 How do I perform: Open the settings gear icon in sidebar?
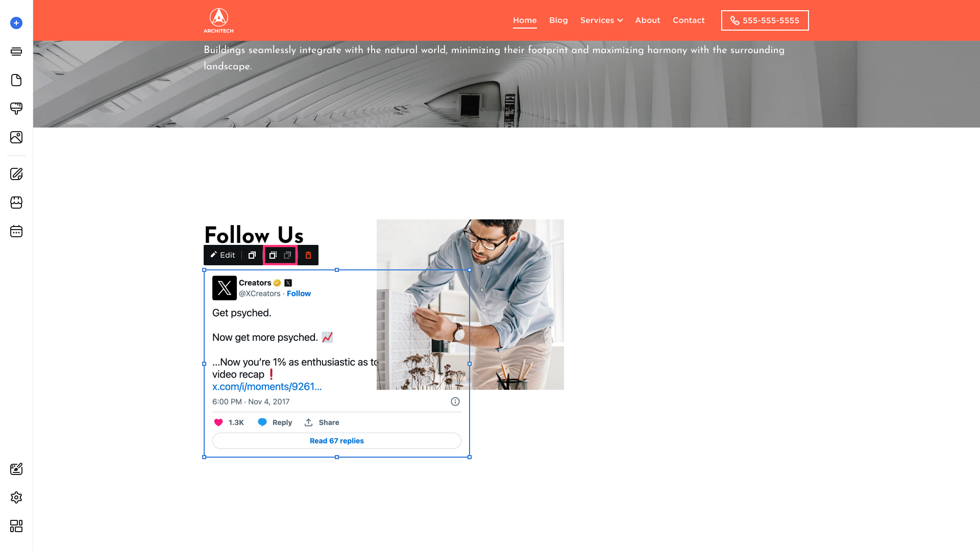coord(16,497)
